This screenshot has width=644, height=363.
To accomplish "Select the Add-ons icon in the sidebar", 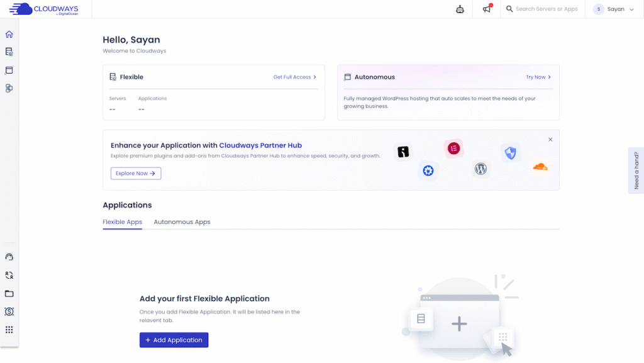I will [x=9, y=88].
